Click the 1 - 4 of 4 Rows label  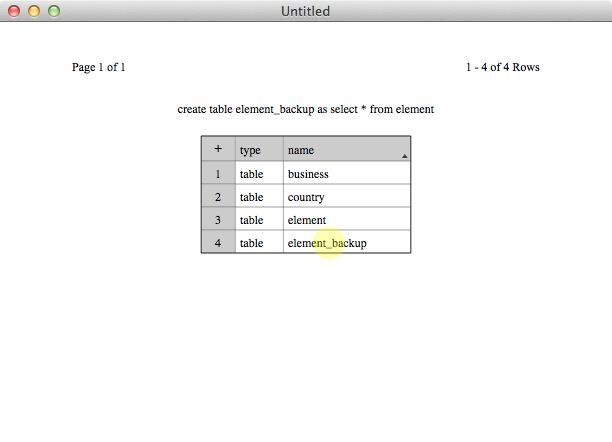pyautogui.click(x=503, y=67)
